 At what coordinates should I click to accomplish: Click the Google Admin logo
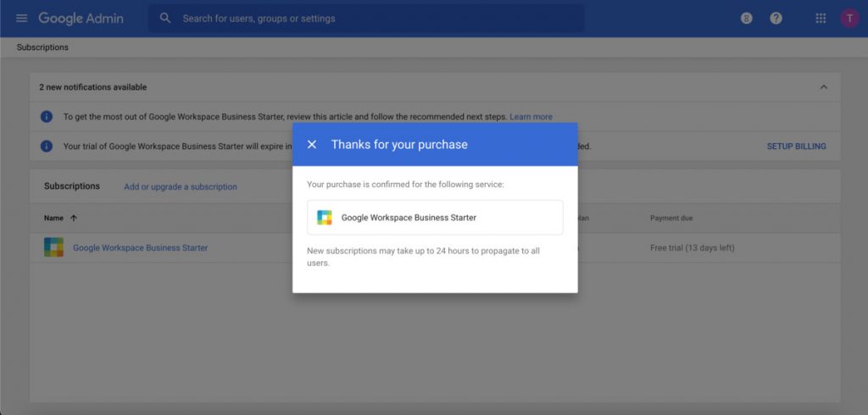click(81, 19)
